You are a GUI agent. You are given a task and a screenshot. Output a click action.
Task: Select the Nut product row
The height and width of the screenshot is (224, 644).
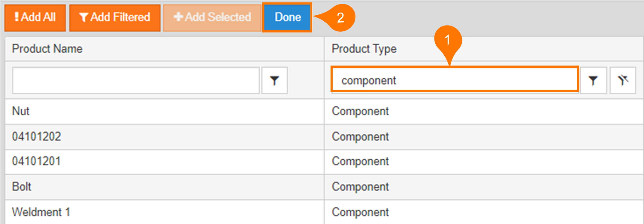[x=21, y=111]
